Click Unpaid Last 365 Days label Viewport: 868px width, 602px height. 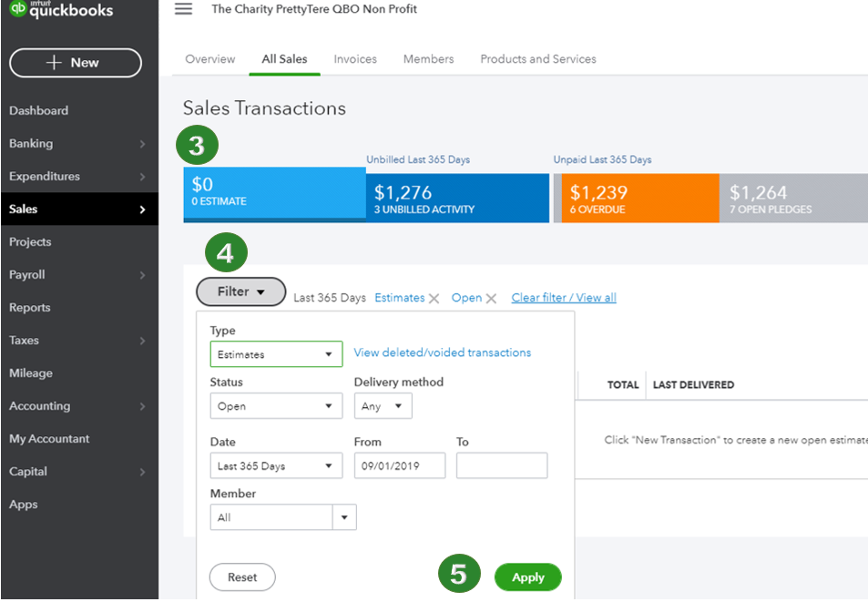[x=602, y=159]
